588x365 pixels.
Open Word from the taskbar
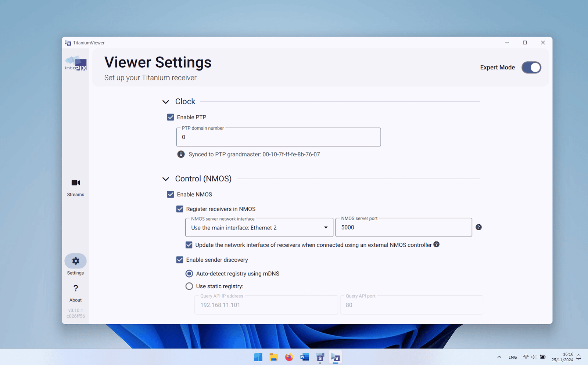pos(305,357)
